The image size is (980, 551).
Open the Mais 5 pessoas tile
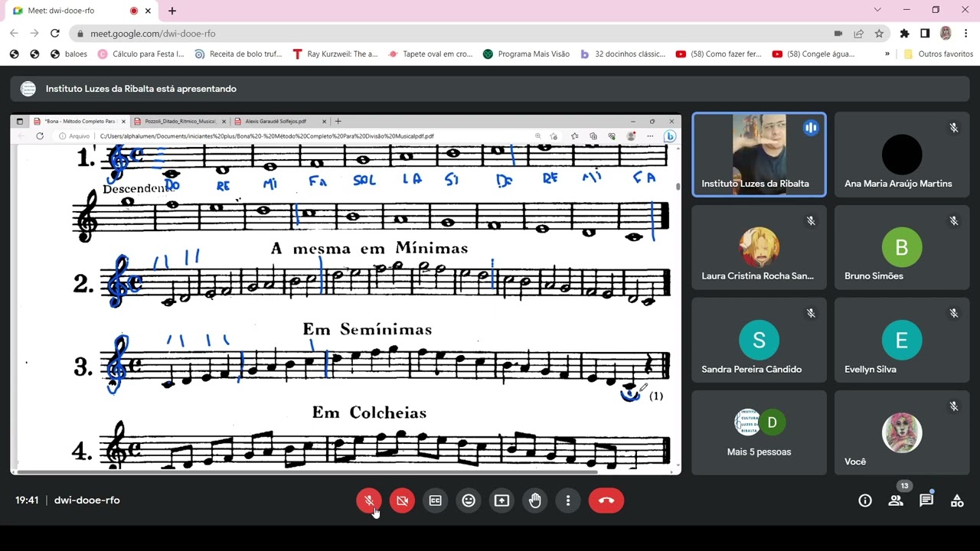pos(759,432)
